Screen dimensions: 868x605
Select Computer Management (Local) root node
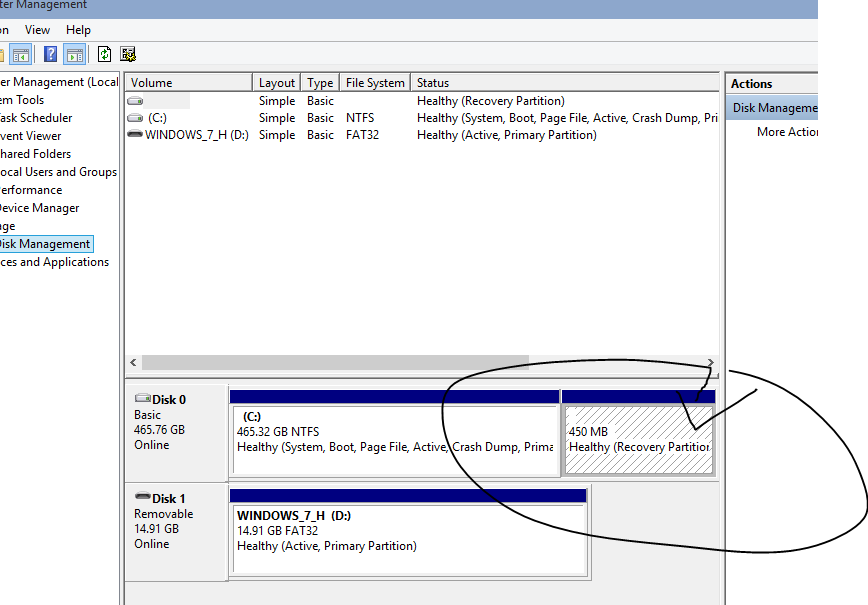tap(59, 82)
